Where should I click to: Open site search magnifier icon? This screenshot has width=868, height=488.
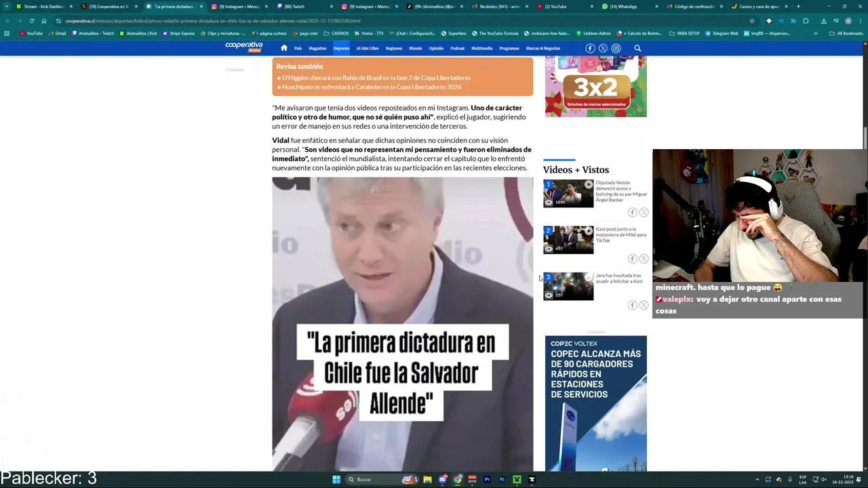[x=637, y=48]
